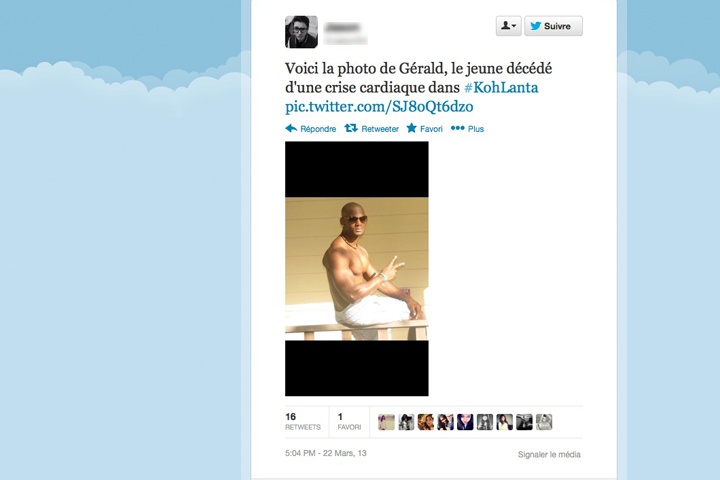Click the favorite star icon
This screenshot has height=480, width=720.
(x=411, y=128)
